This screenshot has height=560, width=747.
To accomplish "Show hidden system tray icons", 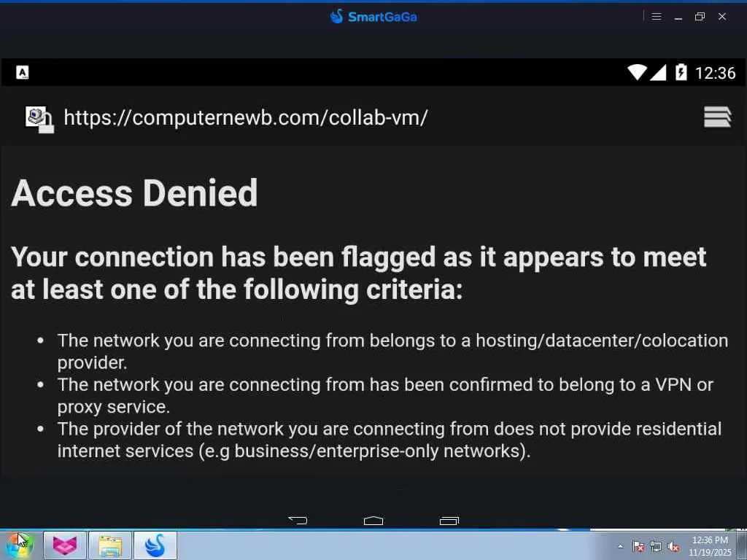I will (x=621, y=546).
